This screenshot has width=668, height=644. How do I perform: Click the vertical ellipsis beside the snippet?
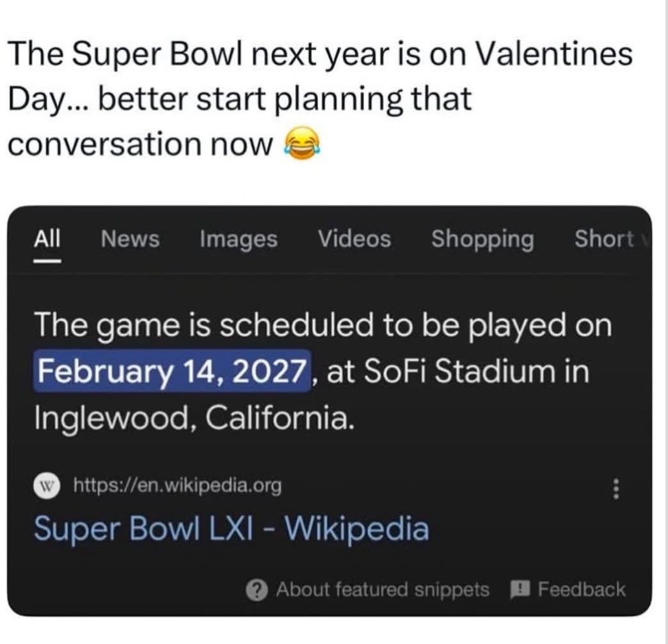(x=615, y=489)
